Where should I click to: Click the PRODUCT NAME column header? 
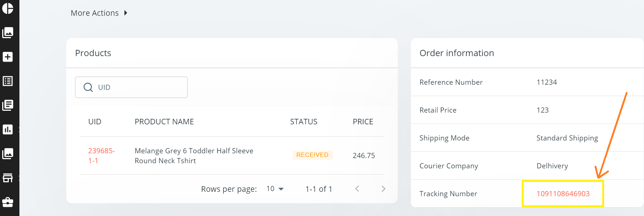tap(164, 122)
